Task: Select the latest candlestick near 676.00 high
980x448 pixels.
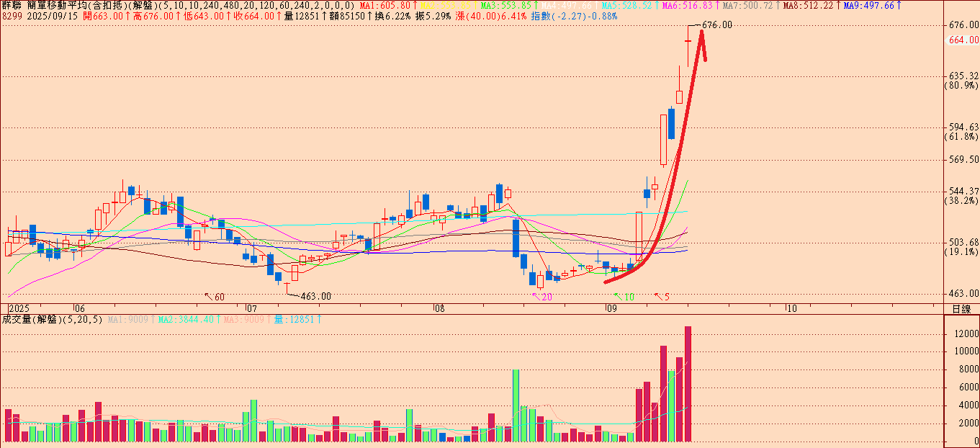Action: coord(688,42)
